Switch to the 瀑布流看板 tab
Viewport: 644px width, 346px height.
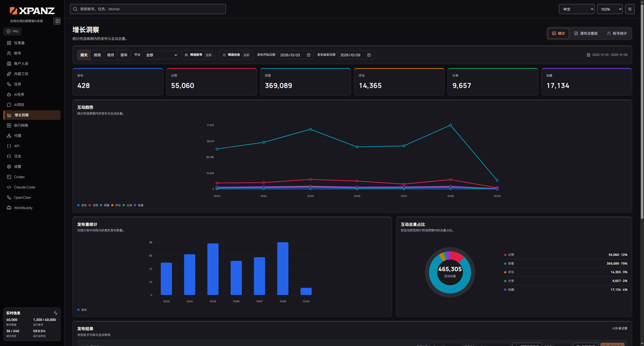(x=586, y=33)
